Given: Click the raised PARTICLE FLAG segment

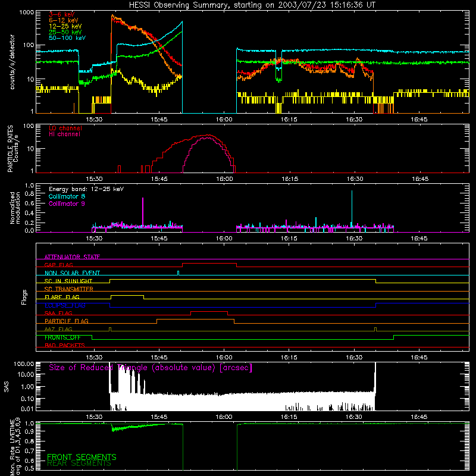Looking at the screenshot, I should pos(196,320).
